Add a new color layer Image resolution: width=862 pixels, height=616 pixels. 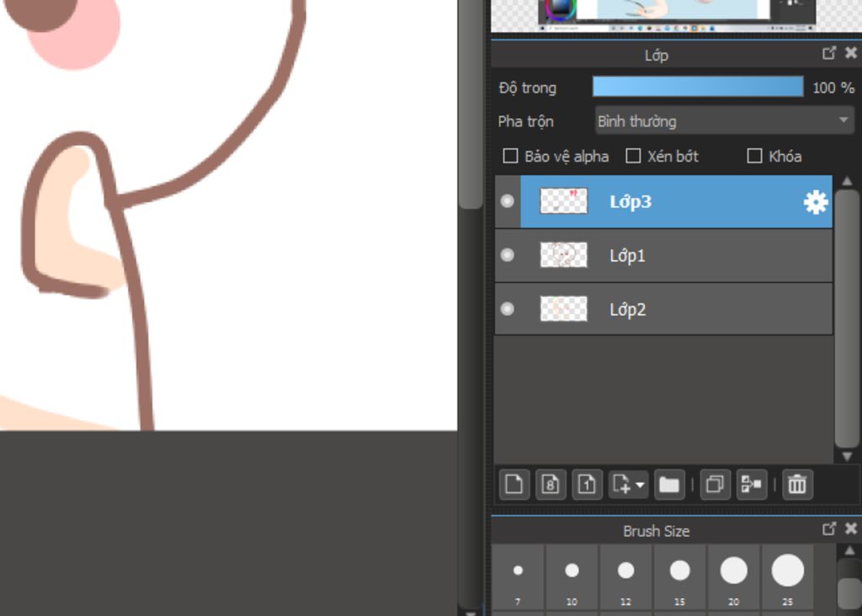(514, 485)
